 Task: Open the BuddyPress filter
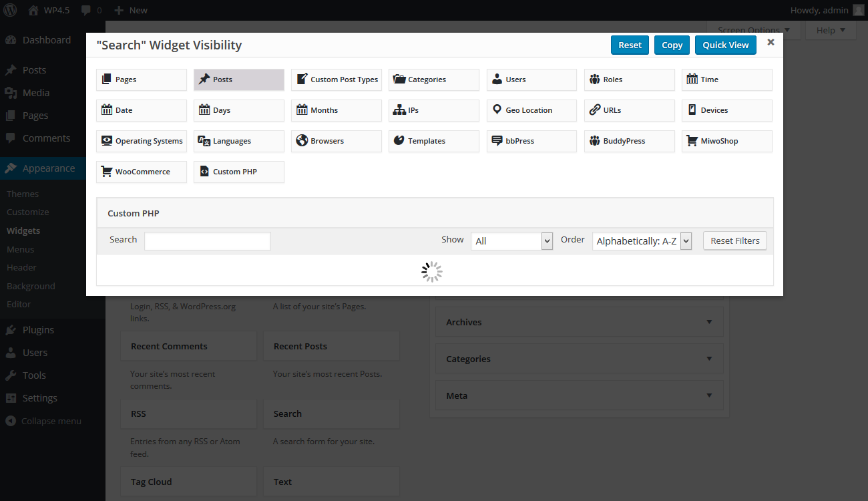630,141
